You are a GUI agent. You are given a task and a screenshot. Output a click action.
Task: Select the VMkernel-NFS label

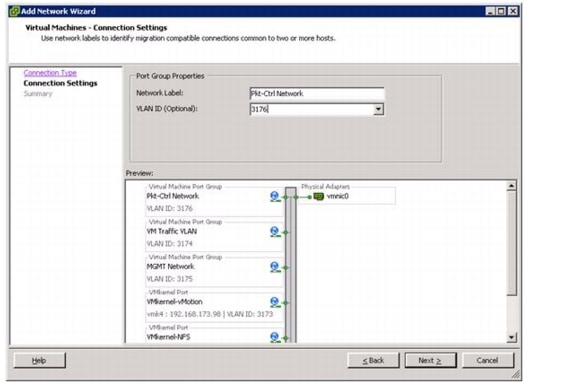pyautogui.click(x=168, y=337)
